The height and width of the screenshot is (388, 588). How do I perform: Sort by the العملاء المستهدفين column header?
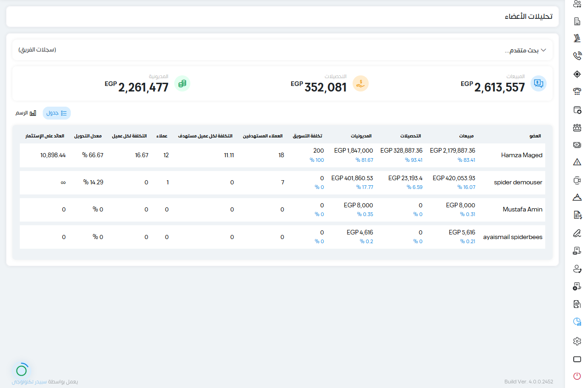[263, 136]
